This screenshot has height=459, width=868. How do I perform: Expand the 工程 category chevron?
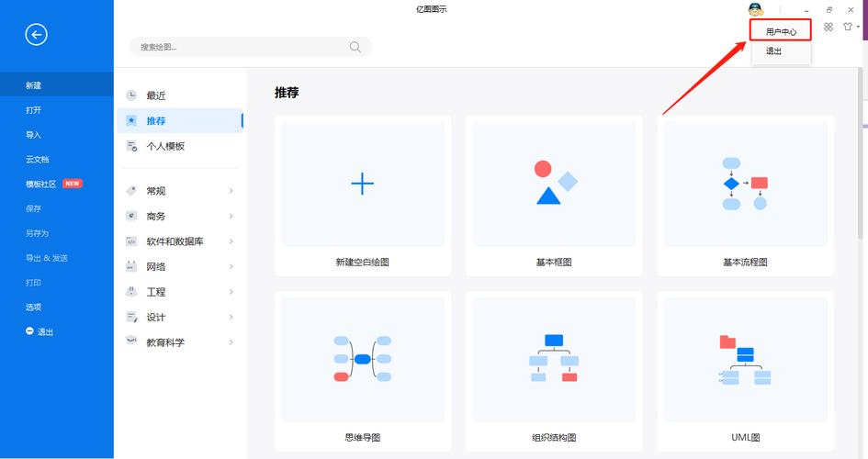(231, 291)
